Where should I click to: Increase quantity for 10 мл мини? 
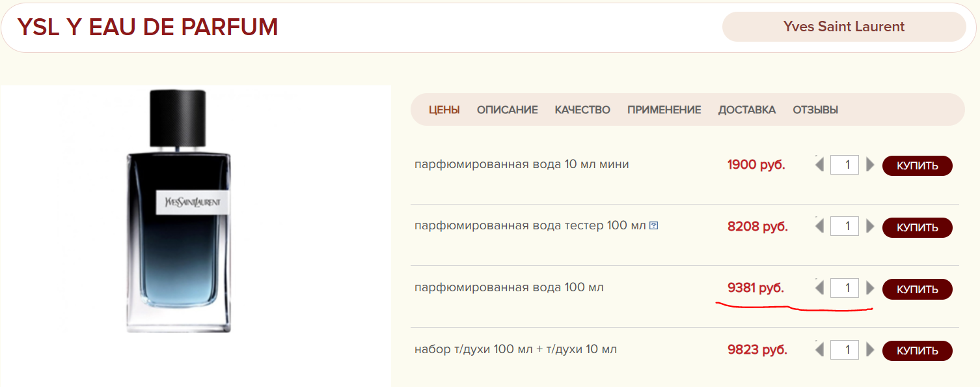(x=871, y=165)
